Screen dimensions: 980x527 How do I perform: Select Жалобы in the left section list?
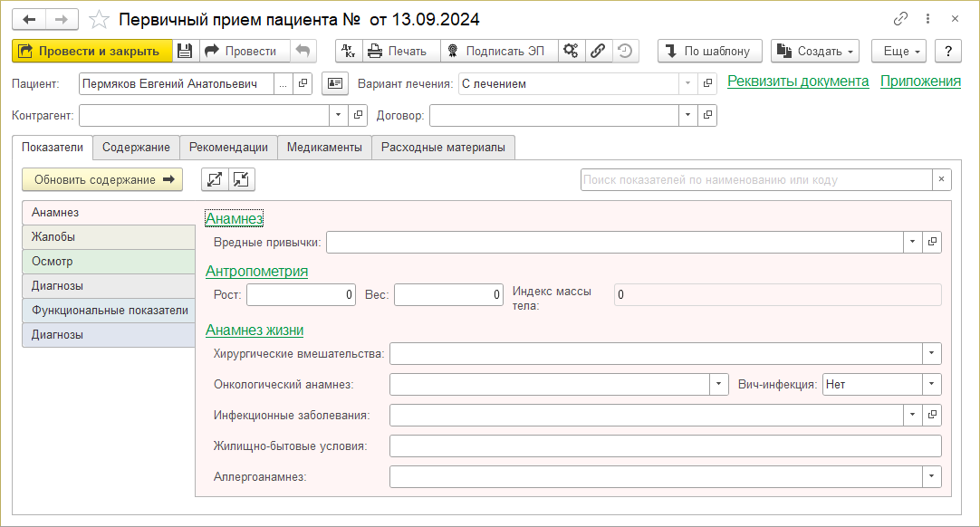108,237
